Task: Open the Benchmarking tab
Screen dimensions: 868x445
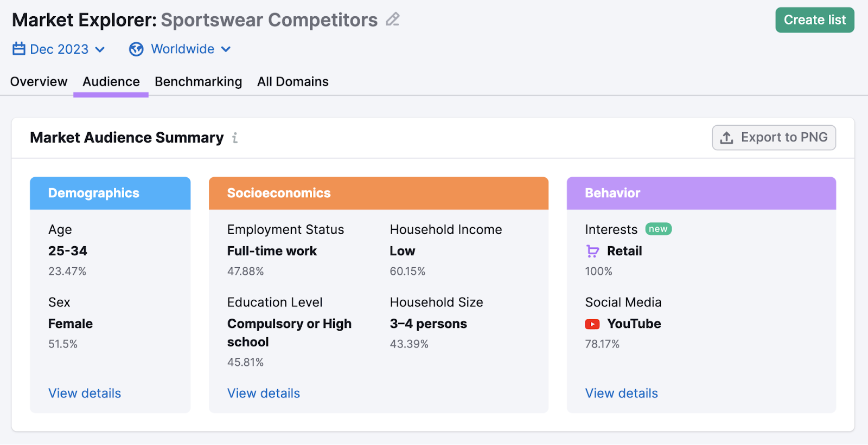Action: coord(199,81)
